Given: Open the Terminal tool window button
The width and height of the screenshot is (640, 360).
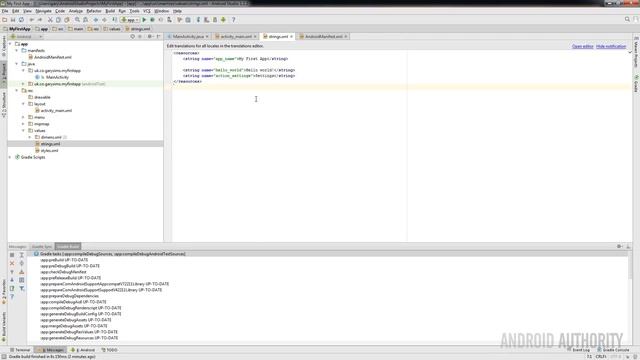Looking at the screenshot, I should (20, 350).
